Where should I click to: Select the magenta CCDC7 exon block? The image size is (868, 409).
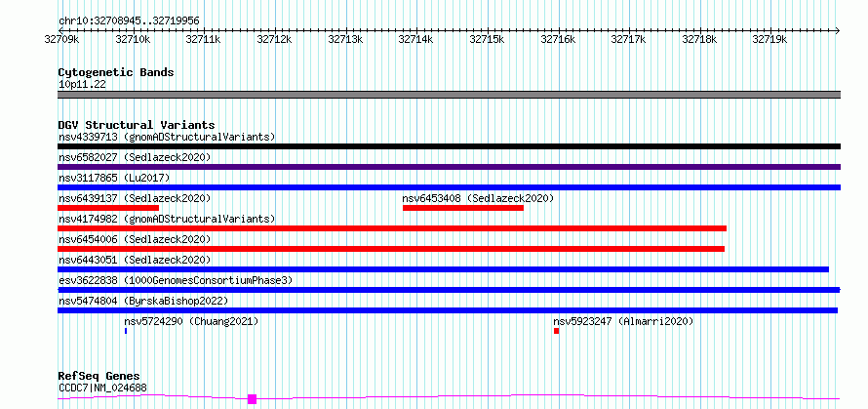coord(252,399)
